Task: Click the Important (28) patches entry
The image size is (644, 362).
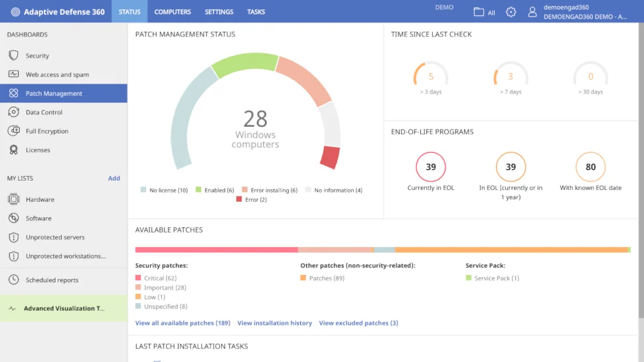Action: click(161, 288)
